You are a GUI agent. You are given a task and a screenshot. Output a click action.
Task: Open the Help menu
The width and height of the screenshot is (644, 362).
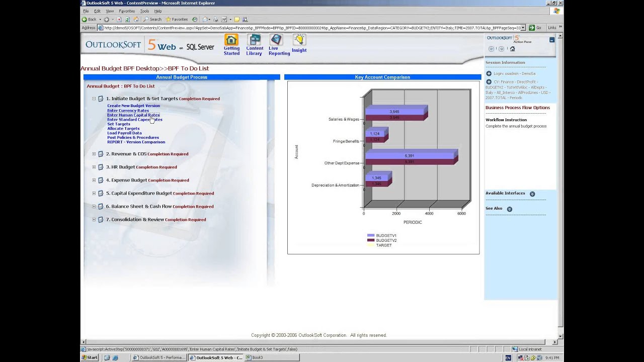(158, 11)
